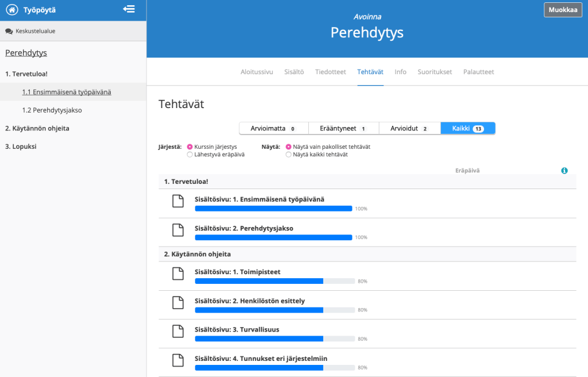Choose Kurssin järjestys sort order
This screenshot has width=588, height=377.
point(190,147)
